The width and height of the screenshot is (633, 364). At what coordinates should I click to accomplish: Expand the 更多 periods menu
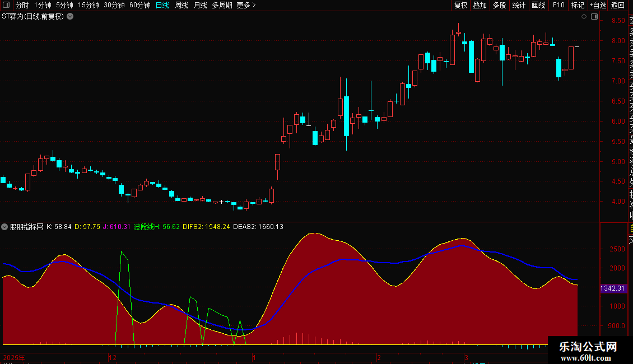(x=246, y=5)
